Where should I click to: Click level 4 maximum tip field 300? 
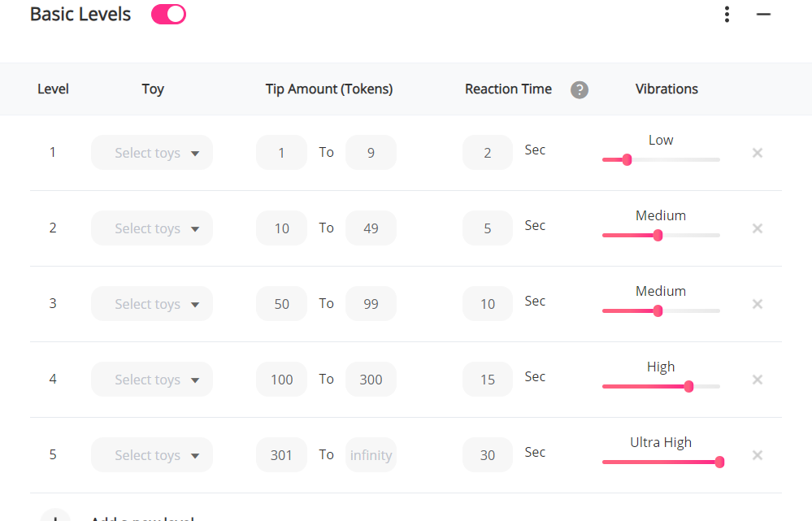(371, 380)
